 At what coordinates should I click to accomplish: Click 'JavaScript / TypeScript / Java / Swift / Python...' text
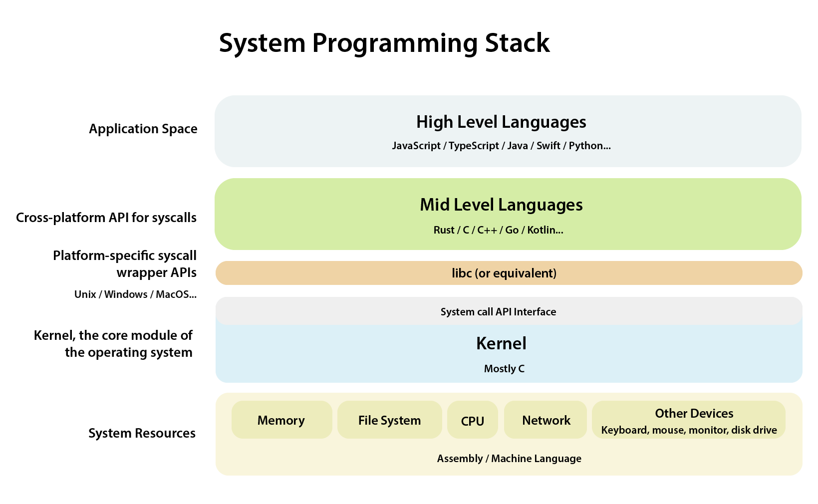501,146
